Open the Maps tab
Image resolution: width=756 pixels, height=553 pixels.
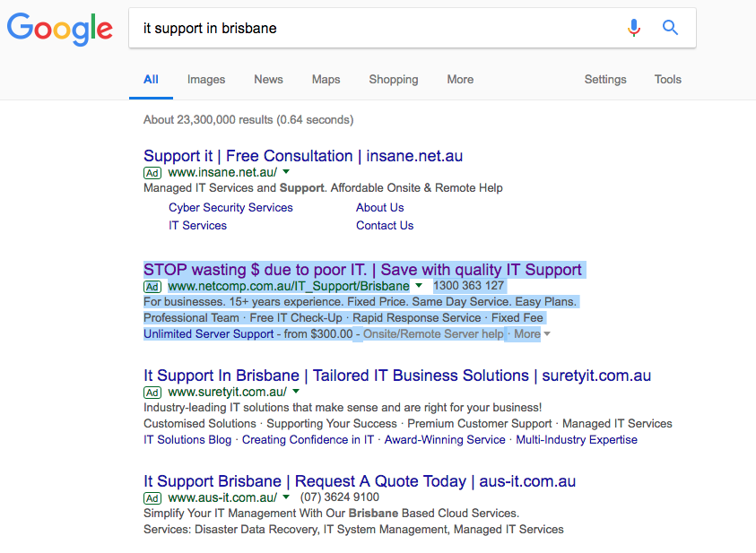326,80
